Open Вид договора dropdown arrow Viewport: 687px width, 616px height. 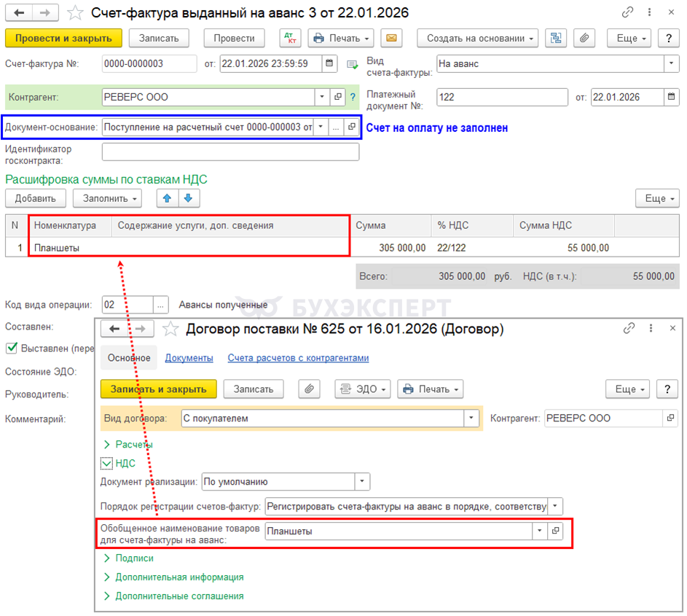tap(471, 418)
